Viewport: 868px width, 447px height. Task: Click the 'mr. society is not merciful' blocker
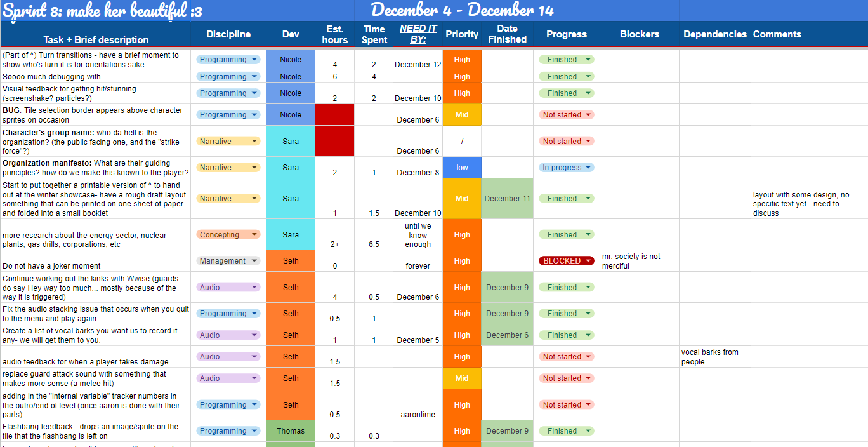[639, 261]
